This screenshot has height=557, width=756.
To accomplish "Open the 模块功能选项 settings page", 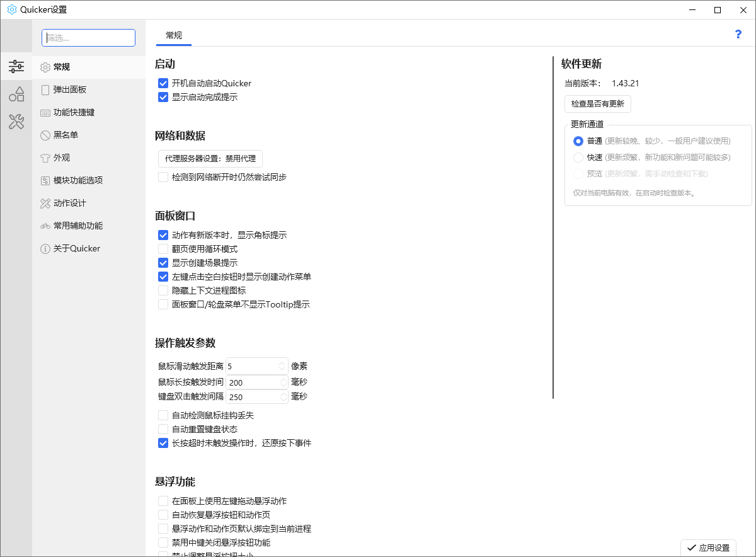I will pos(89,181).
